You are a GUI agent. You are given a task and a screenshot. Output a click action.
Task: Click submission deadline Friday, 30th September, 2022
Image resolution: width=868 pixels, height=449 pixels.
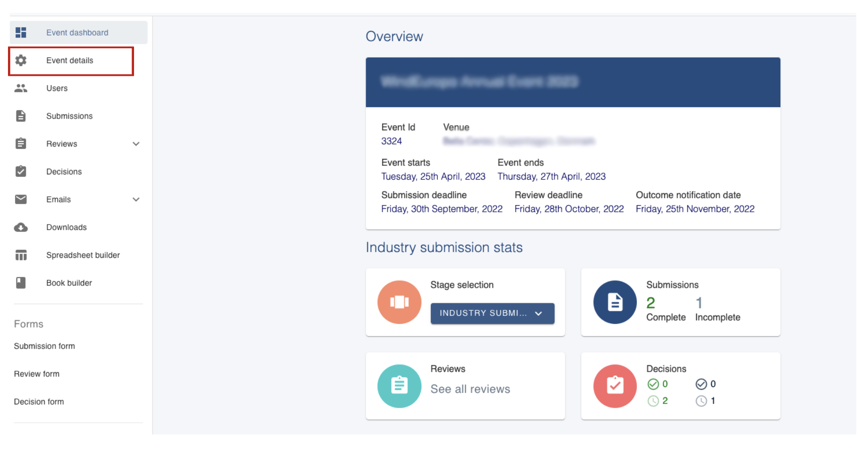441,209
